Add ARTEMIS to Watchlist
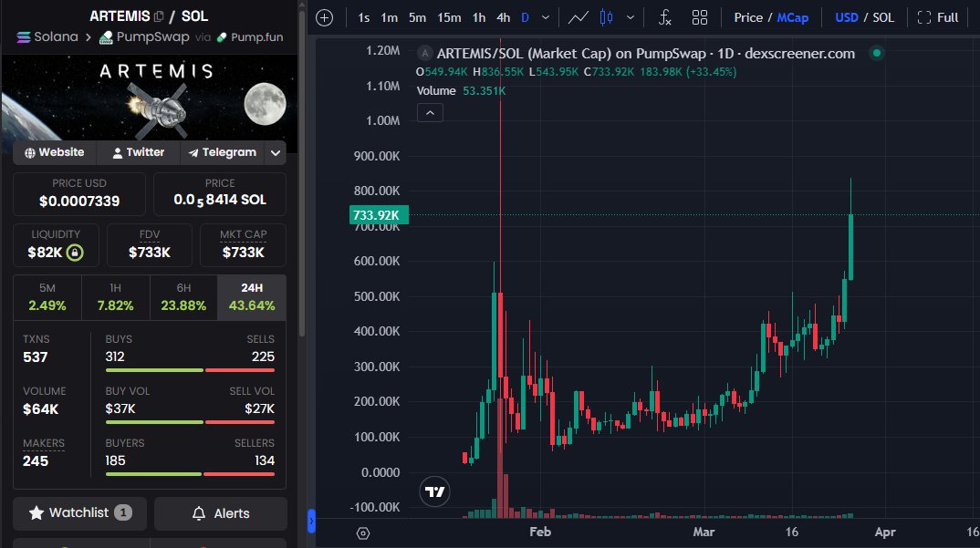The height and width of the screenshot is (548, 980). [x=80, y=513]
